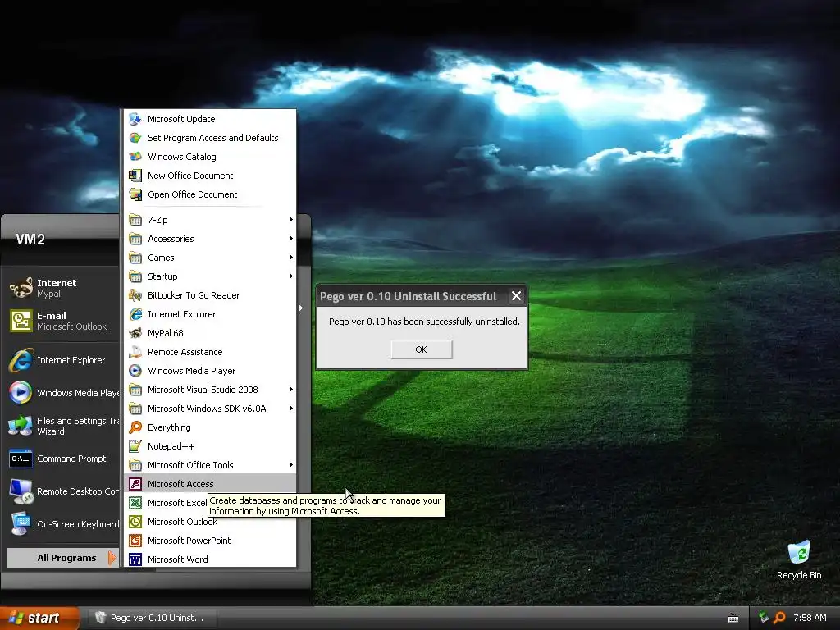Expand the Startup submenu arrow
Viewport: 840px width, 630px height.
tap(290, 276)
